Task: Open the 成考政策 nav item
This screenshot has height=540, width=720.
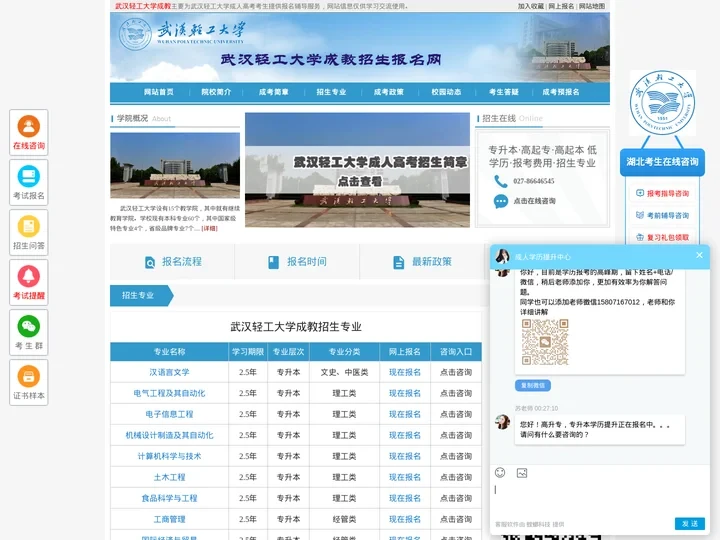Action: [388, 92]
